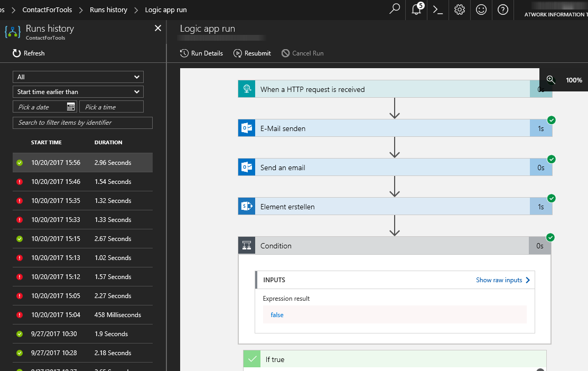Image resolution: width=588 pixels, height=371 pixels.
Task: Select ContactForTools breadcrumb
Action: coord(47,10)
